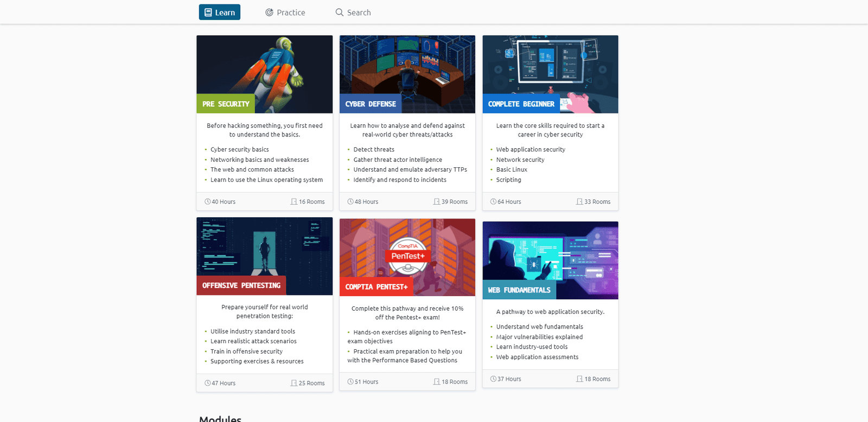Viewport: 868px width, 422px height.
Task: Open the Cyber Defense path thumbnail
Action: pyautogui.click(x=407, y=74)
